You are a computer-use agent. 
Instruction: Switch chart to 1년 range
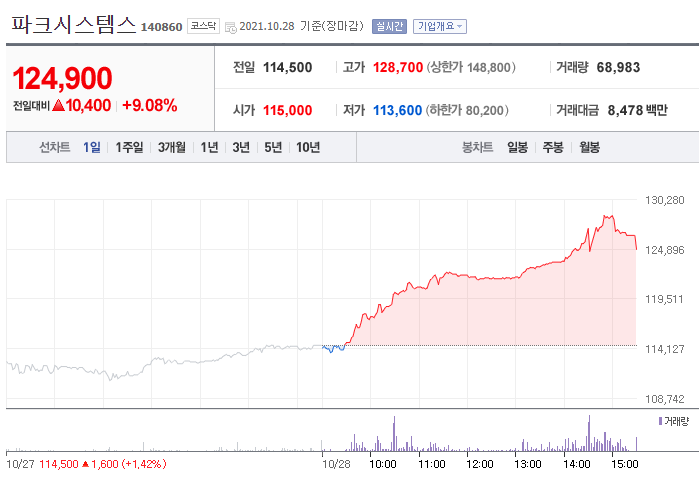pos(209,147)
